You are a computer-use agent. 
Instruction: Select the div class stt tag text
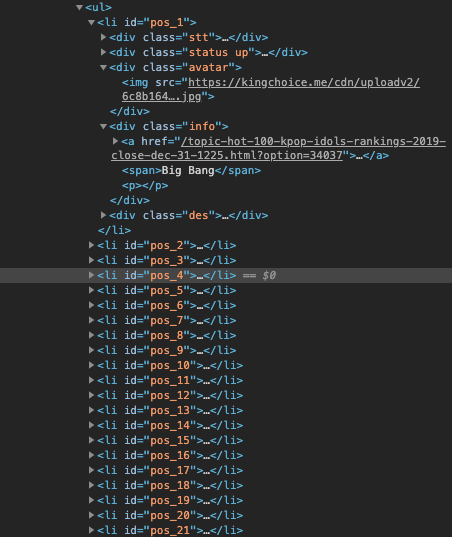pyautogui.click(x=189, y=37)
